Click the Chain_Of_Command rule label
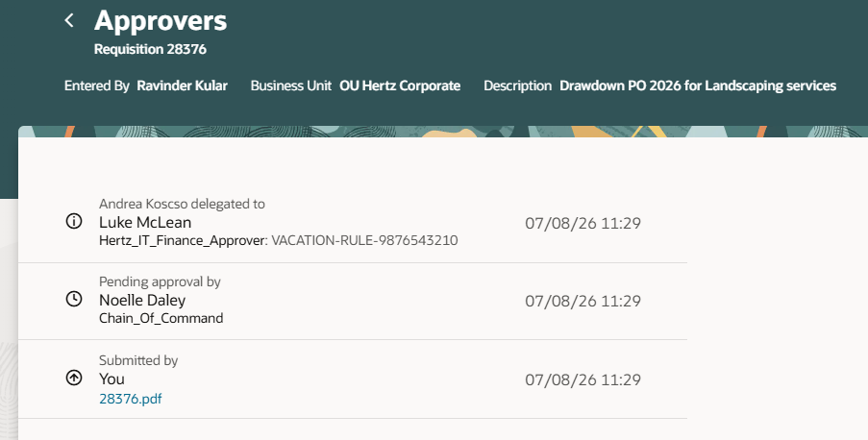The height and width of the screenshot is (440, 868). click(x=161, y=318)
